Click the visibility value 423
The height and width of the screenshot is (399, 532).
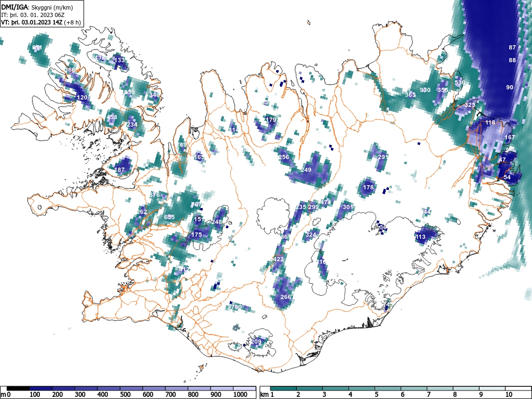coord(278,259)
